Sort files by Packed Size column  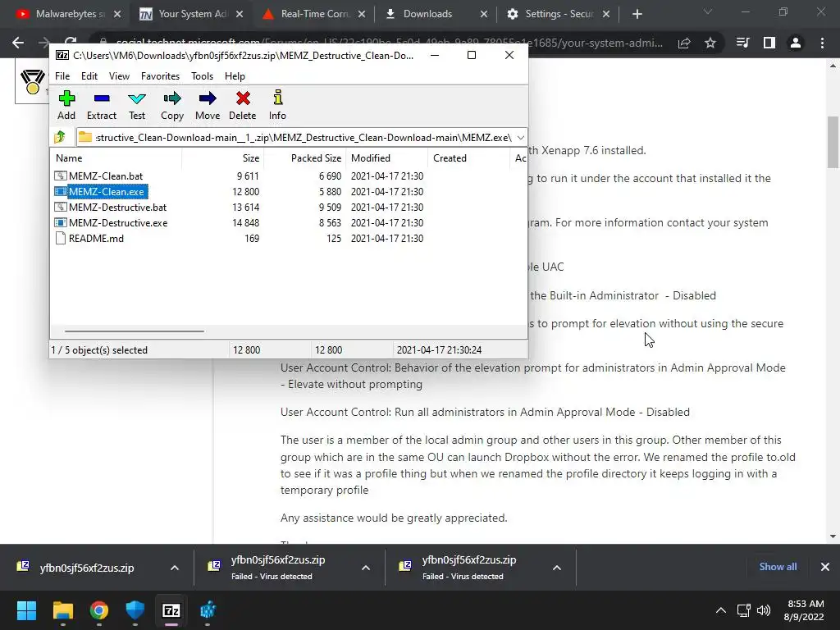pos(305,158)
